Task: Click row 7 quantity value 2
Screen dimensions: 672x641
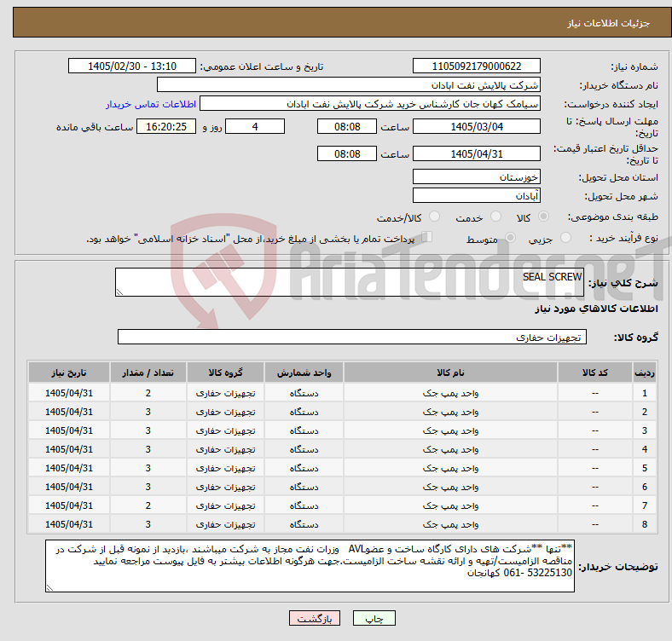Action: point(148,505)
